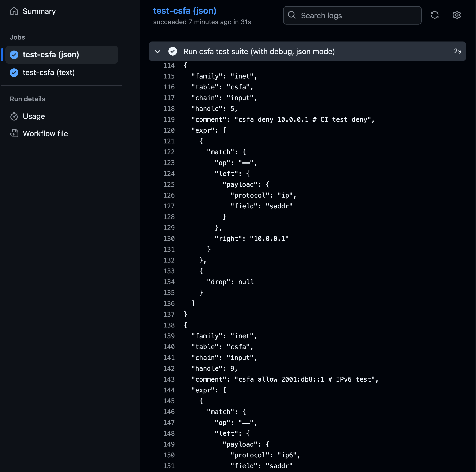Click log line number 130
476x472 pixels.
(x=169, y=239)
